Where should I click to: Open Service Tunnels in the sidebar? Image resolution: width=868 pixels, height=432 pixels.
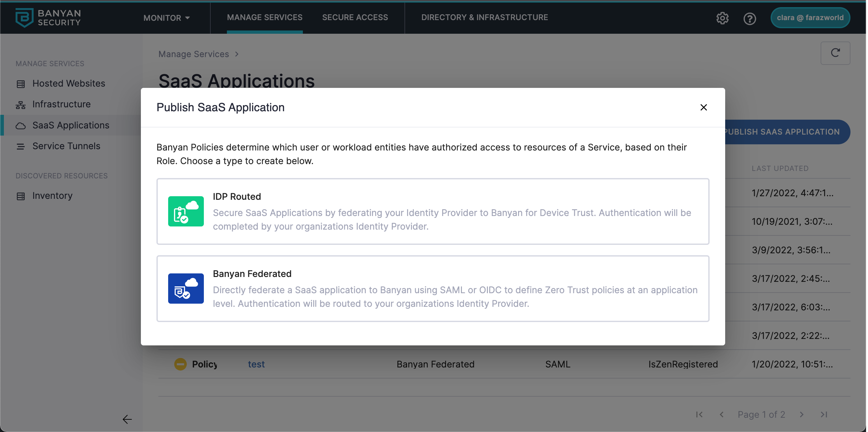tap(66, 146)
